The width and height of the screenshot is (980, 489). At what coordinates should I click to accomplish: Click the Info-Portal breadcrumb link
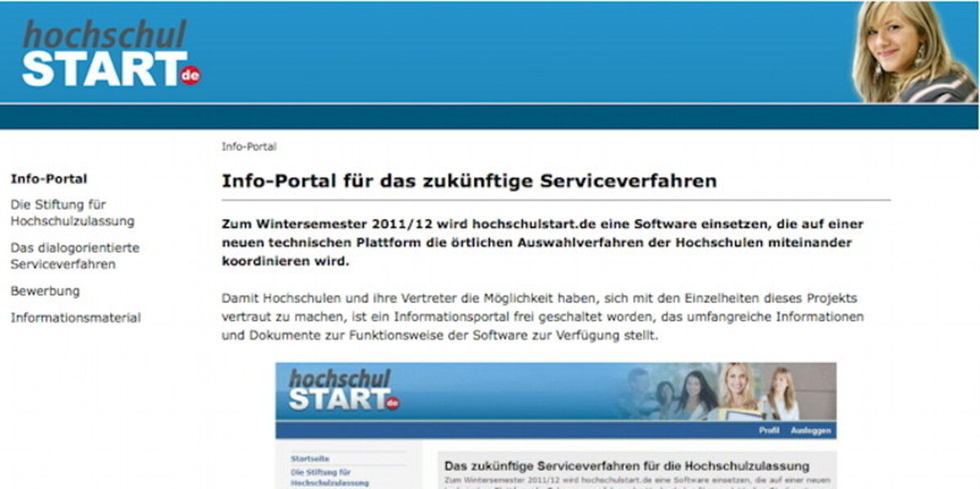249,147
